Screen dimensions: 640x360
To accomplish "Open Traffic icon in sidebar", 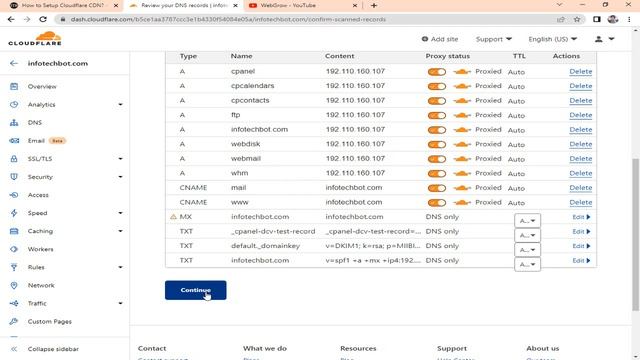I will click(14, 303).
